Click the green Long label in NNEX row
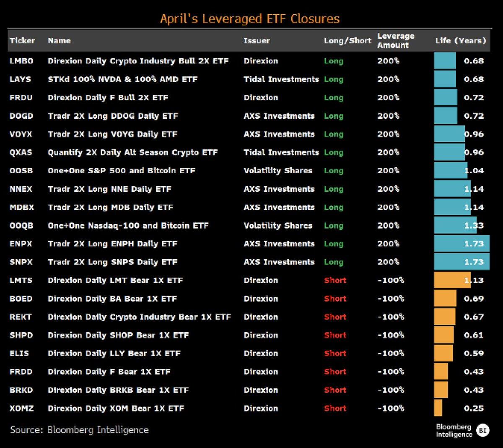The image size is (503, 448). (334, 189)
